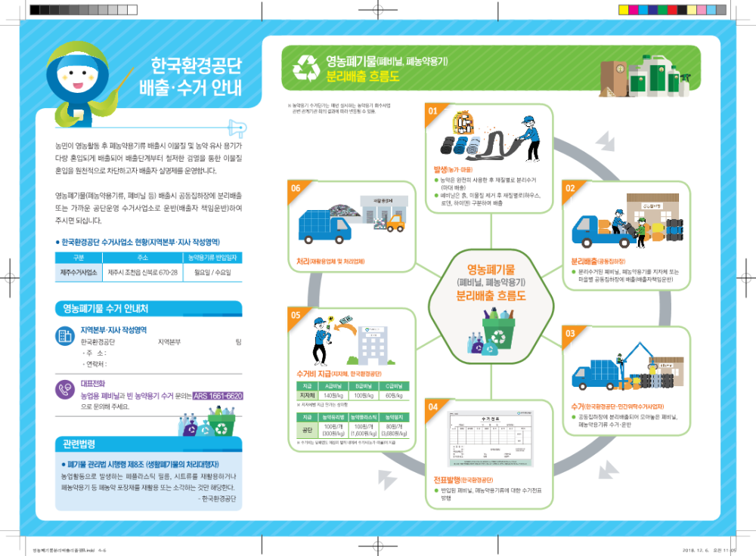Click the step 01 label "발생(농가·마을)"
The image size is (756, 556).
coord(453,169)
